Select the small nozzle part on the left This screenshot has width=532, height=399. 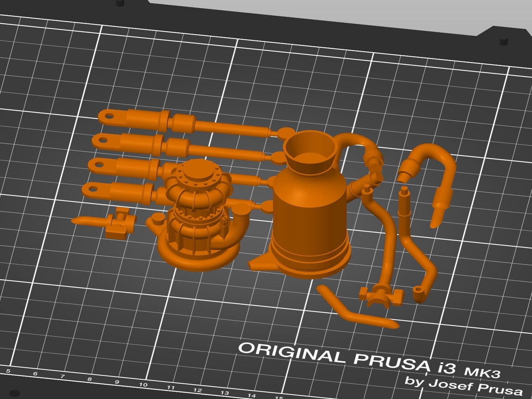(91, 221)
